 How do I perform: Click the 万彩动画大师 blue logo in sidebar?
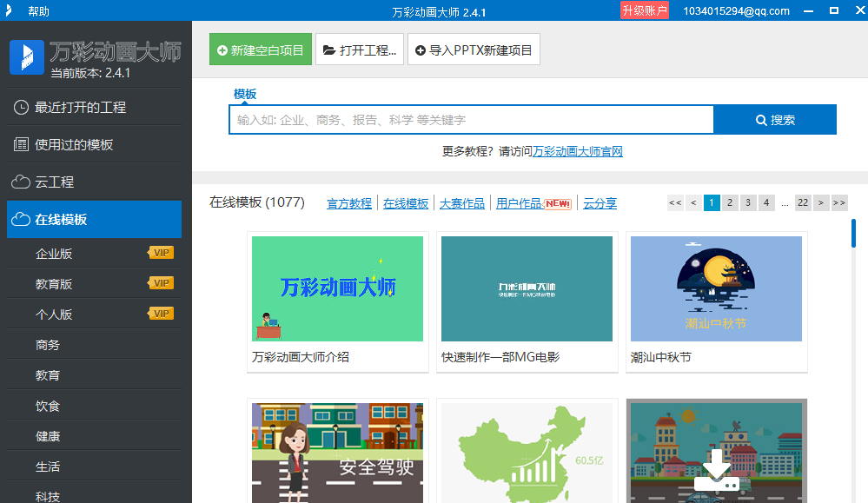click(27, 57)
